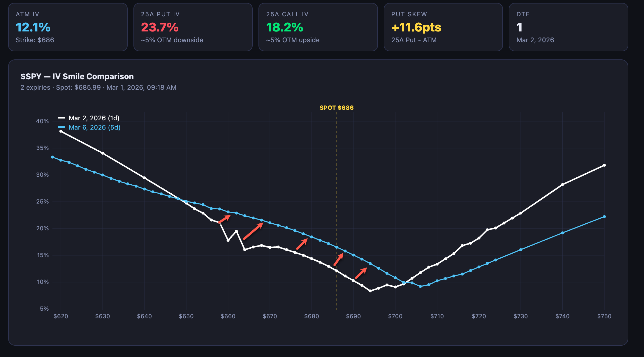
Task: Toggle Mar 2, 2026 (1d) legend entry
Action: [94, 118]
